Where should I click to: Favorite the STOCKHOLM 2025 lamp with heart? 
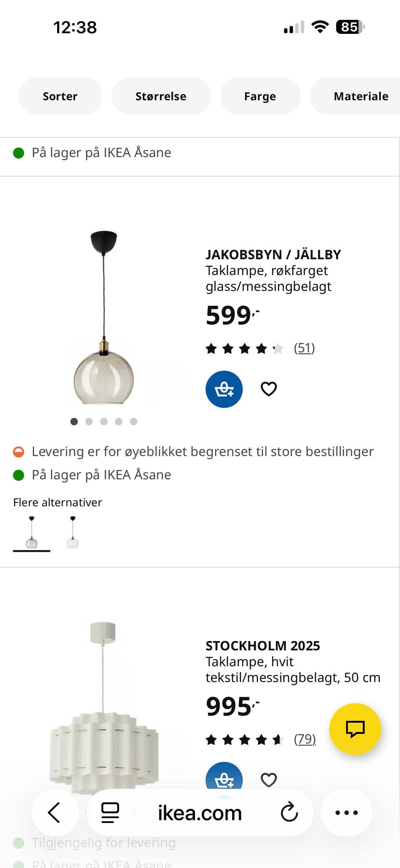click(269, 779)
